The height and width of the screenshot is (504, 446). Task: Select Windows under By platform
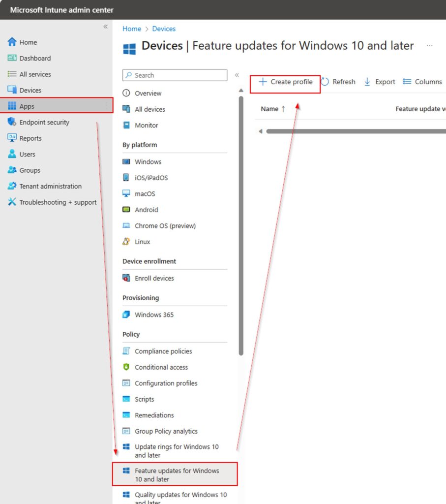pyautogui.click(x=148, y=161)
